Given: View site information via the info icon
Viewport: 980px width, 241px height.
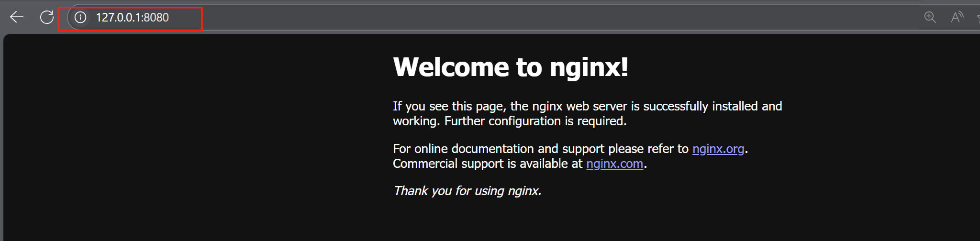Looking at the screenshot, I should click(x=80, y=17).
